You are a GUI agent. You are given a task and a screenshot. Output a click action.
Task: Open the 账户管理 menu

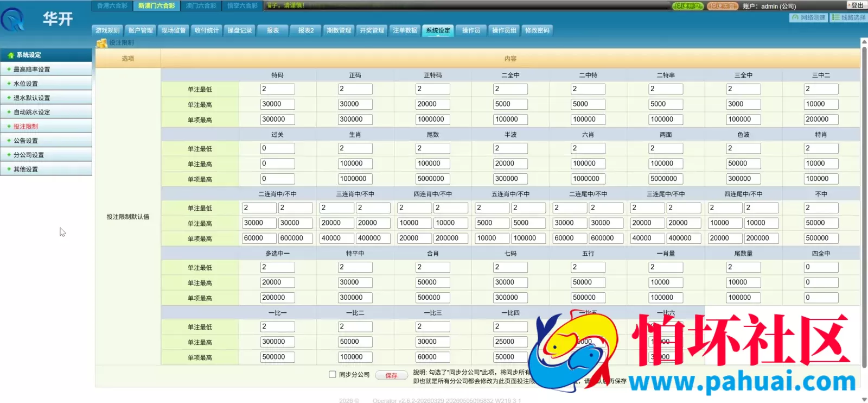click(x=141, y=30)
